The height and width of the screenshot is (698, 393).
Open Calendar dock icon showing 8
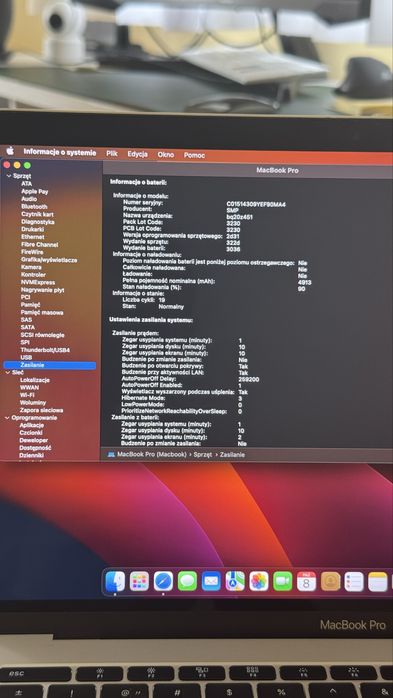click(307, 581)
